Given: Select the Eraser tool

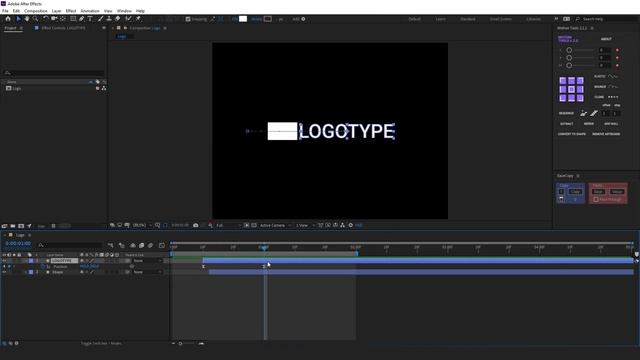Looking at the screenshot, I should coord(118,19).
